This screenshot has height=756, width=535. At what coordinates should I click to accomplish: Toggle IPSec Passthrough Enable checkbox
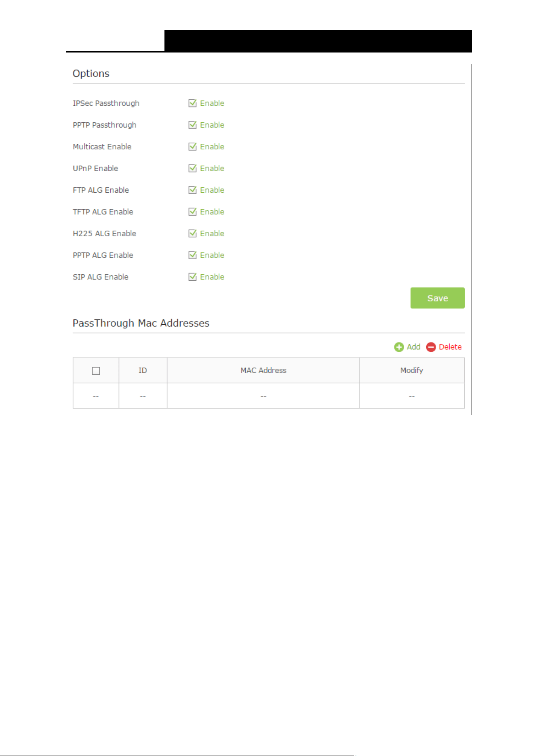[192, 103]
